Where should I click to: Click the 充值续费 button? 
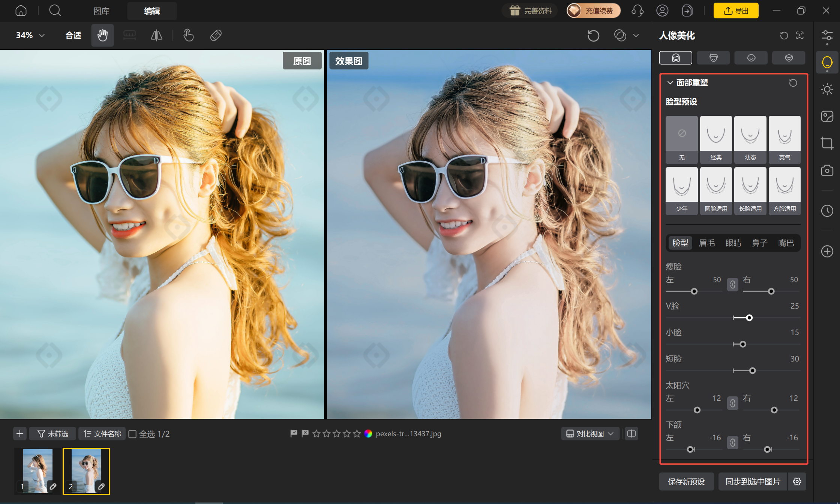[x=593, y=11]
